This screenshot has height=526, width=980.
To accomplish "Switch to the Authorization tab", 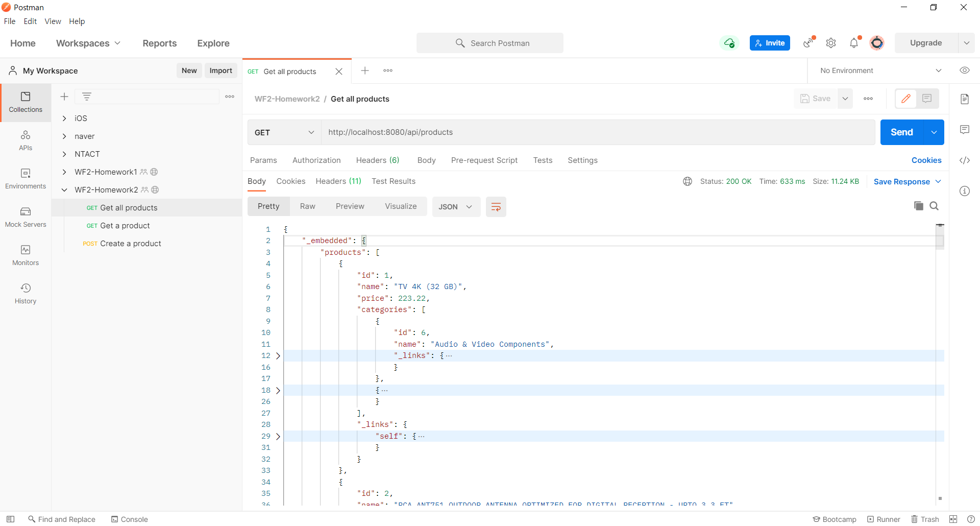I will point(316,160).
